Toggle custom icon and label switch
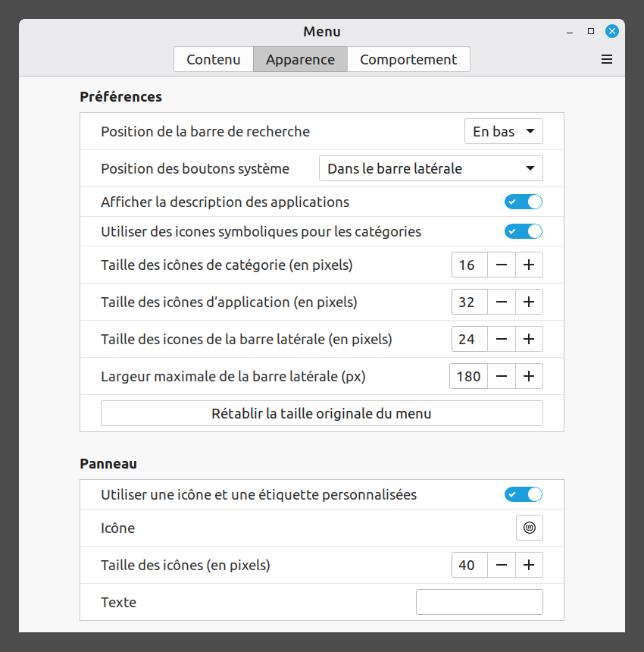This screenshot has height=652, width=644. [524, 494]
